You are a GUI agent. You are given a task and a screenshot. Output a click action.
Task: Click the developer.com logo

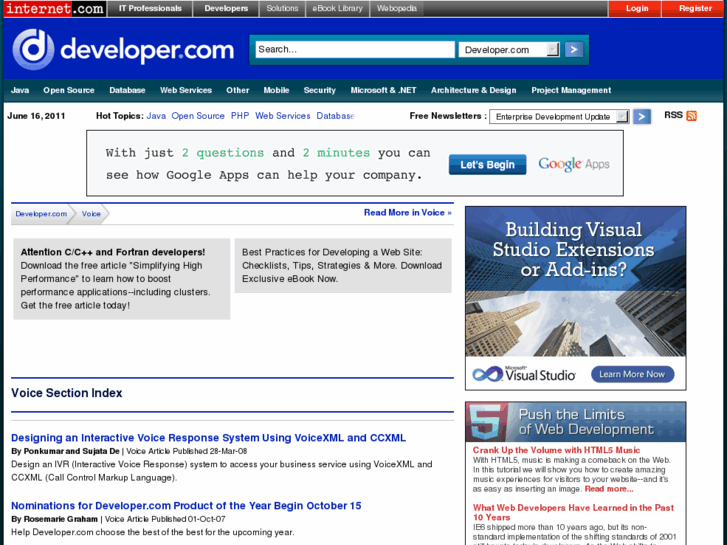[123, 50]
